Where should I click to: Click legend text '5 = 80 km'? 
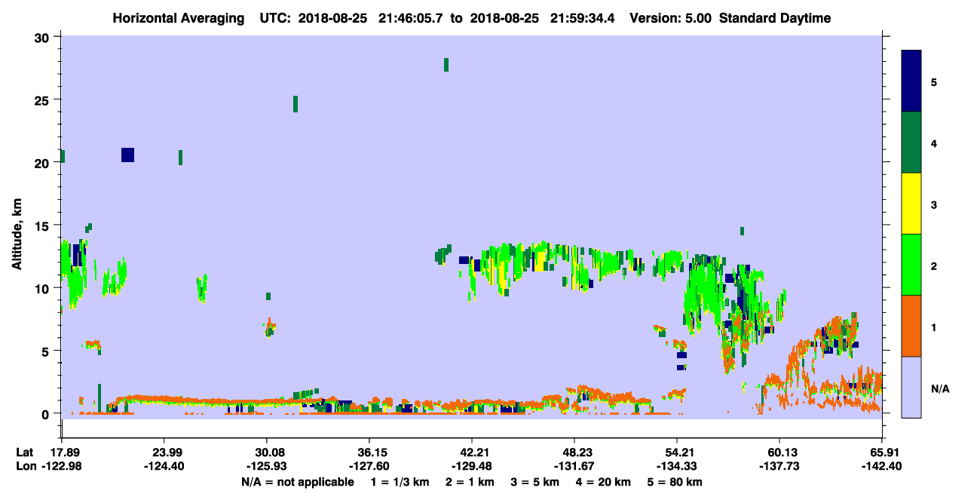pos(675,482)
